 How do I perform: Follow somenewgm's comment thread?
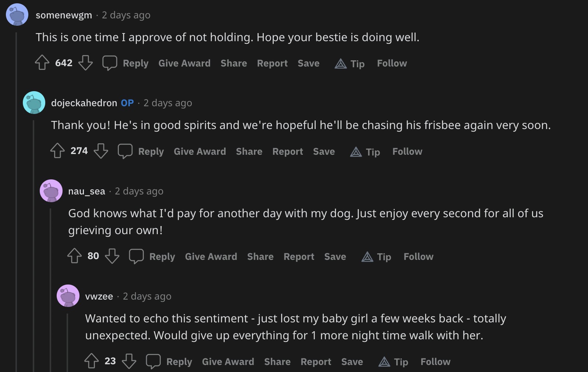point(392,63)
